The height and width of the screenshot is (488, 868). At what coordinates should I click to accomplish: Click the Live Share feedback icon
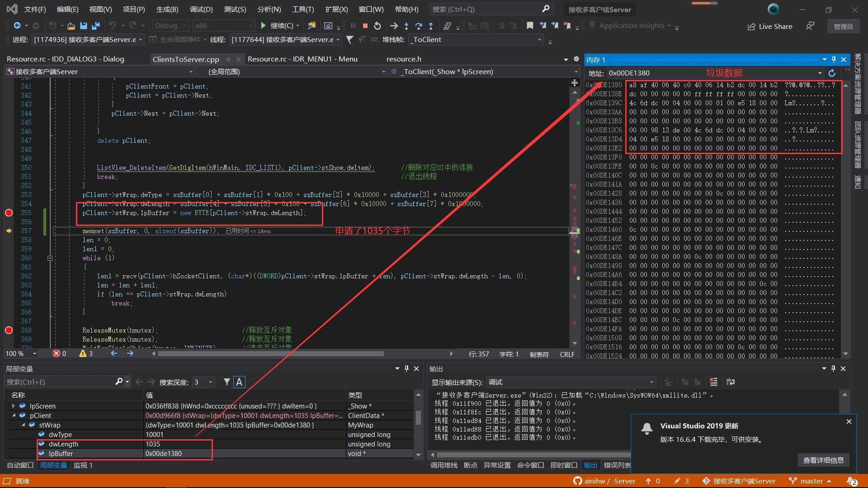tap(810, 26)
